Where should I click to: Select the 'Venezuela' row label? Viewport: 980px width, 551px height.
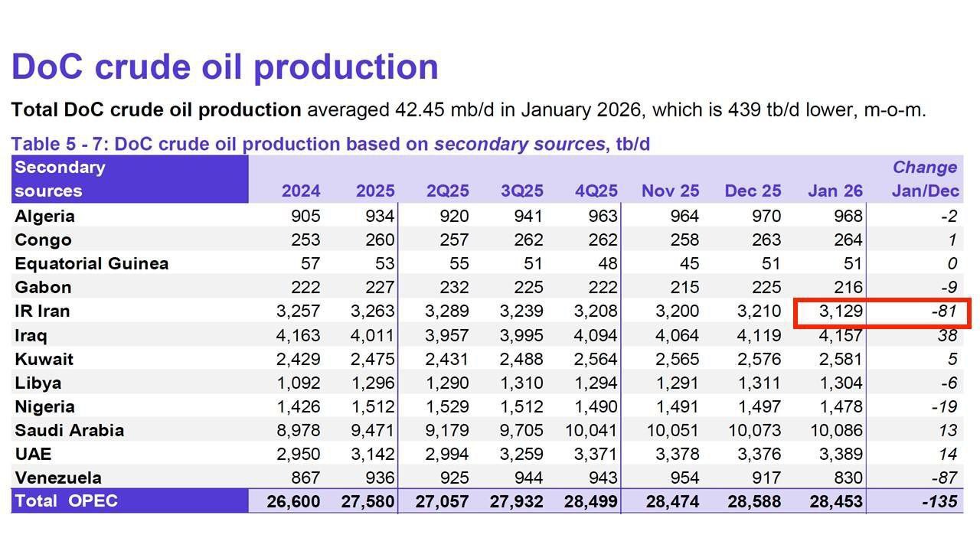click(x=58, y=478)
